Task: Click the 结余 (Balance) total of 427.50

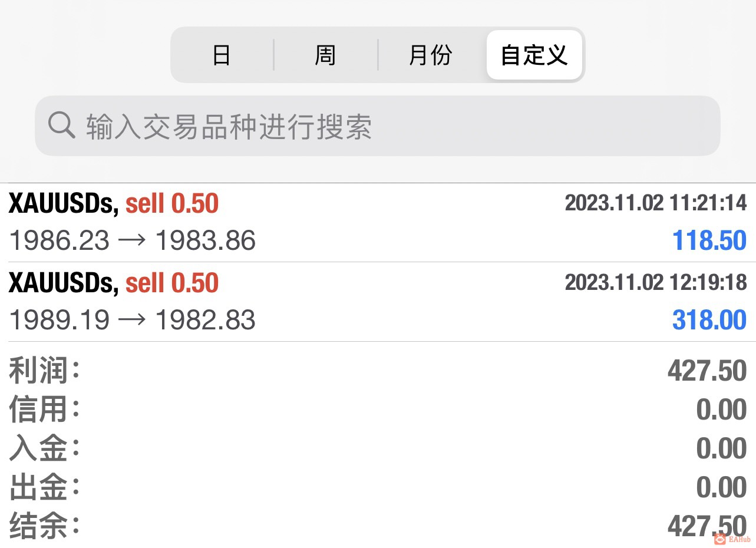Action: pos(707,526)
